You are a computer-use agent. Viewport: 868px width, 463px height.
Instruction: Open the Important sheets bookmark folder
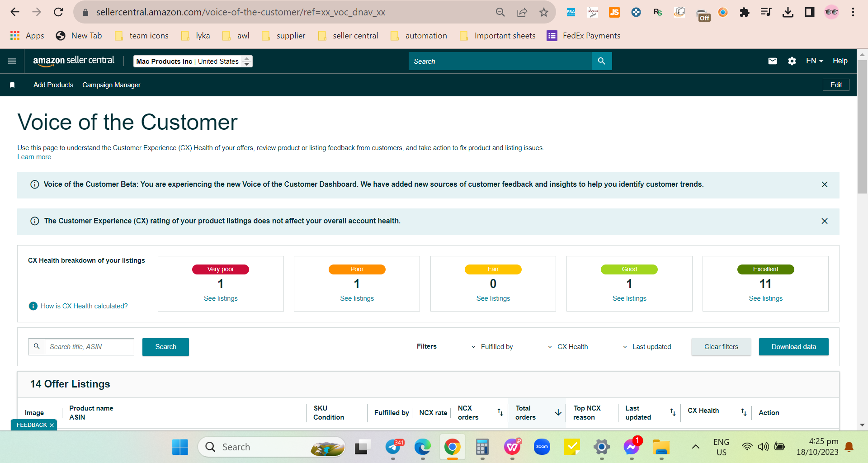pyautogui.click(x=497, y=36)
